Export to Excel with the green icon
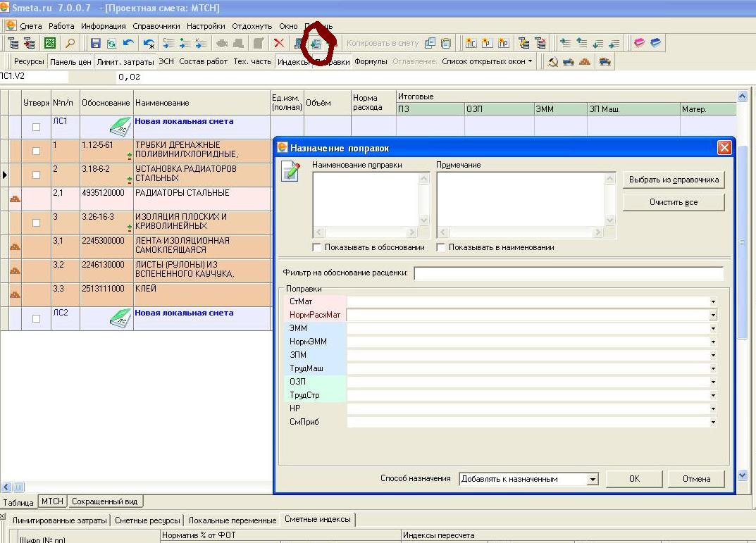Viewport: 756px width, 543px height. [x=50, y=44]
